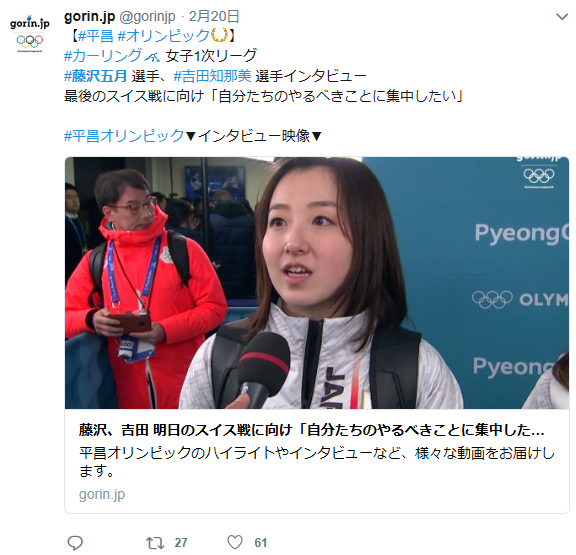Like the tweet with heart icon
The image size is (576, 555).
click(235, 542)
